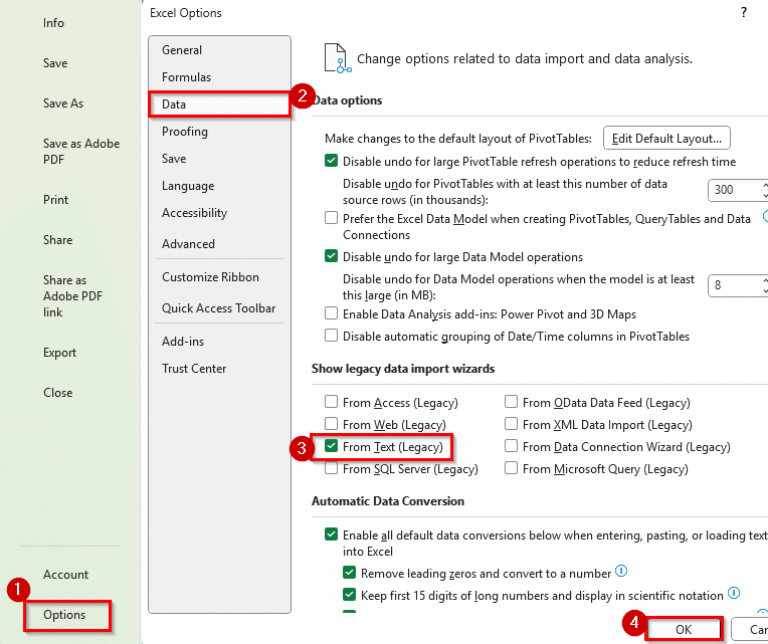Viewport: 768px width, 644px height.
Task: Click the help question mark icon
Action: 744,12
